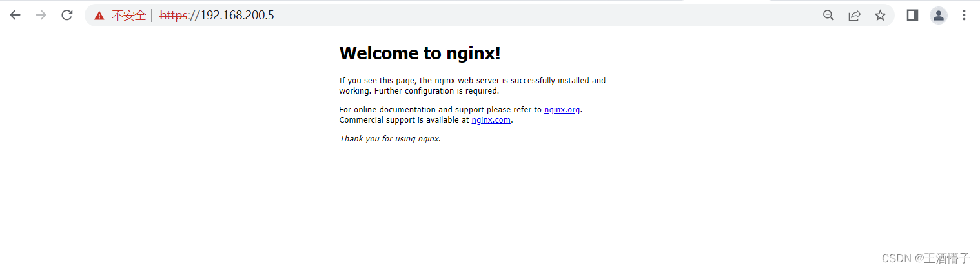
Task: Reload the nginx welcome page
Action: (66, 16)
